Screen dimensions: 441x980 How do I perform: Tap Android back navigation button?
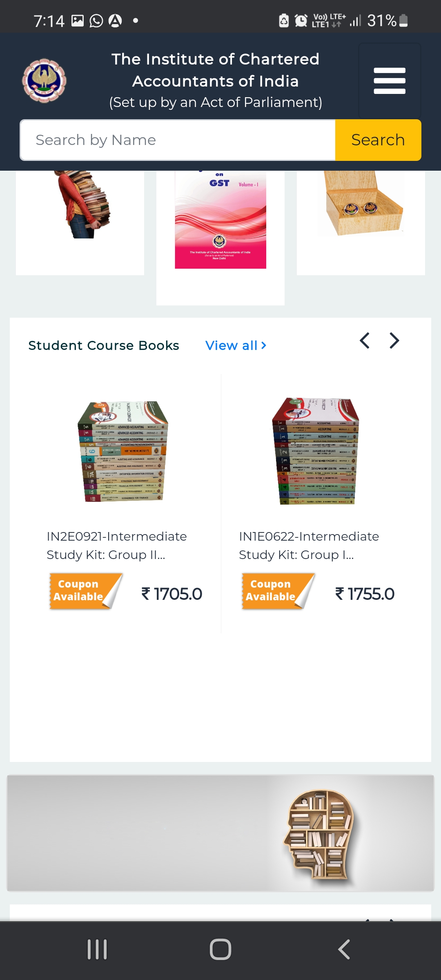[344, 949]
